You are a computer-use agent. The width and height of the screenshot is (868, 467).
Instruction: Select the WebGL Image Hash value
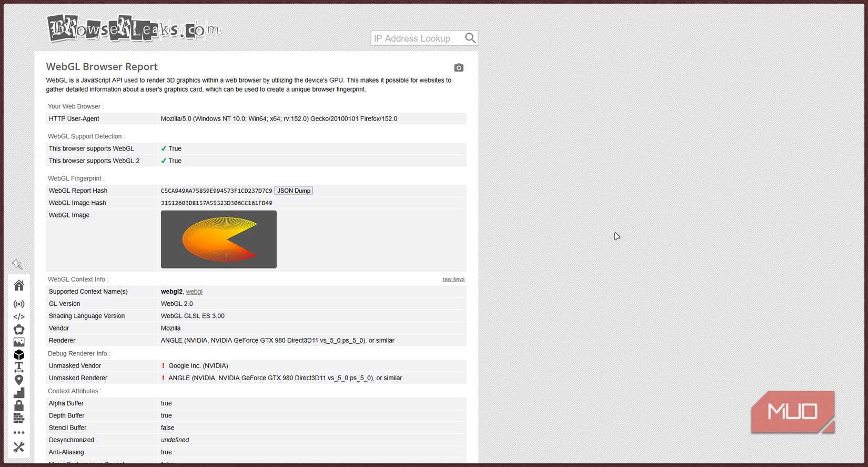tap(217, 203)
